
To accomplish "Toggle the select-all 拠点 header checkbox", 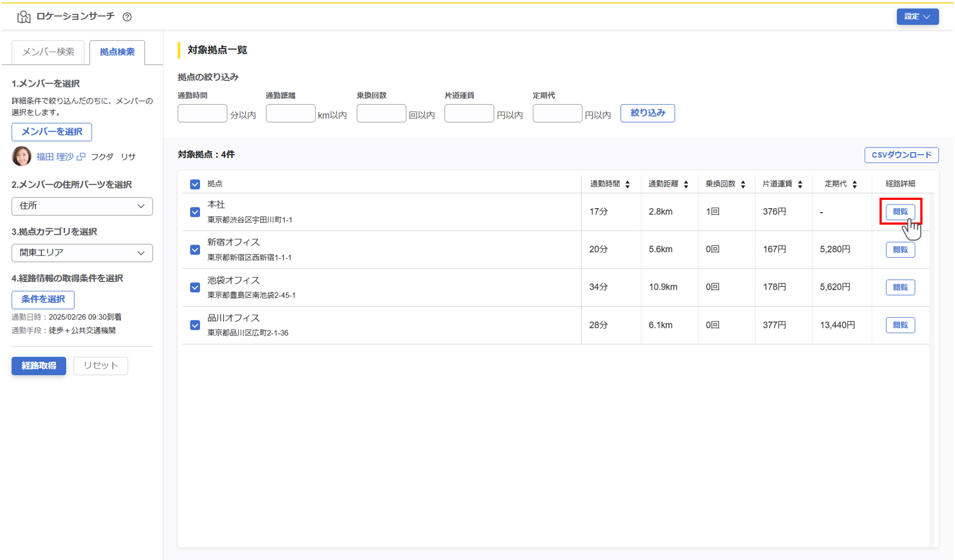I will pyautogui.click(x=195, y=184).
